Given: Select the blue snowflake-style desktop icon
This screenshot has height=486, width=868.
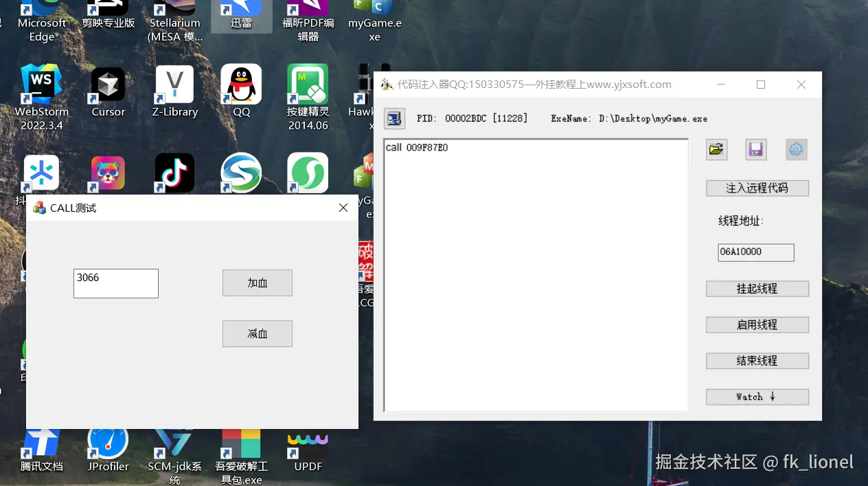Looking at the screenshot, I should tap(41, 173).
